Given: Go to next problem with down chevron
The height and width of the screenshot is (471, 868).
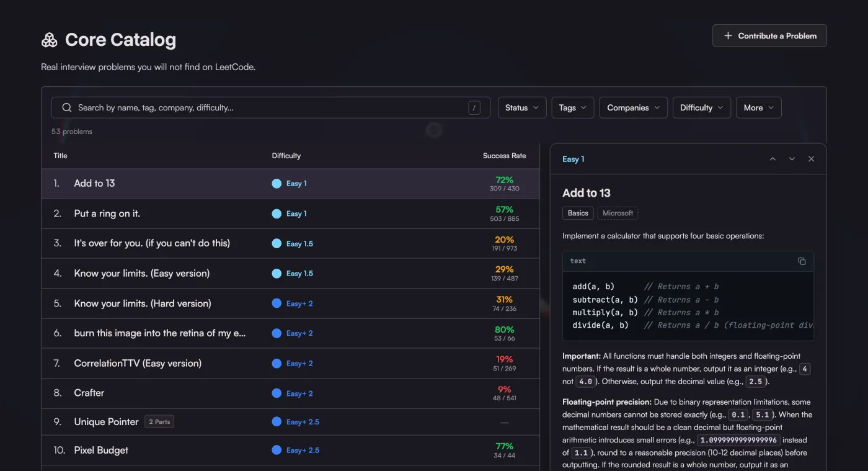Looking at the screenshot, I should pos(792,159).
